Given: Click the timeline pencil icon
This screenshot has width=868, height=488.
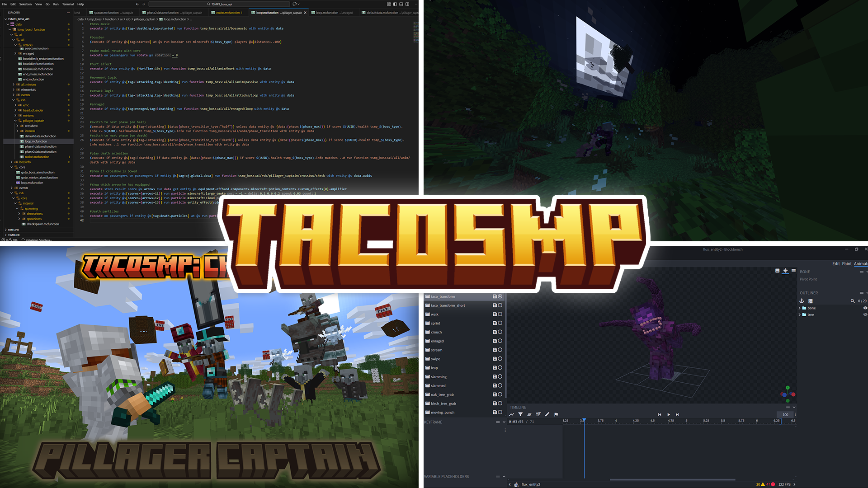Looking at the screenshot, I should 547,414.
